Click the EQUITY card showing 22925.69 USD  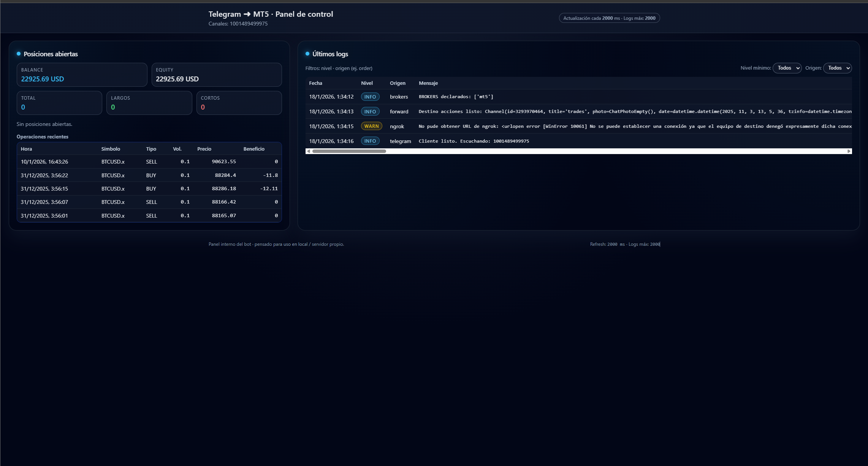tap(217, 75)
